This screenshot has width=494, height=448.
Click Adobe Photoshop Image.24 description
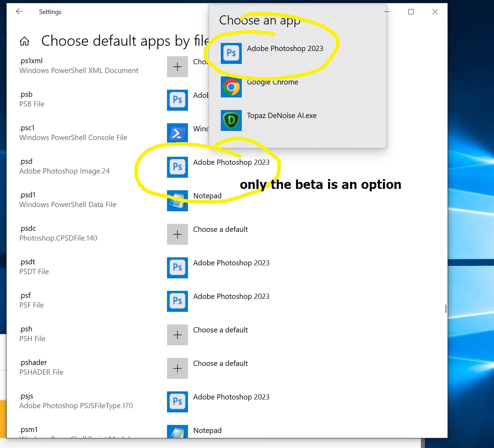[x=65, y=171]
